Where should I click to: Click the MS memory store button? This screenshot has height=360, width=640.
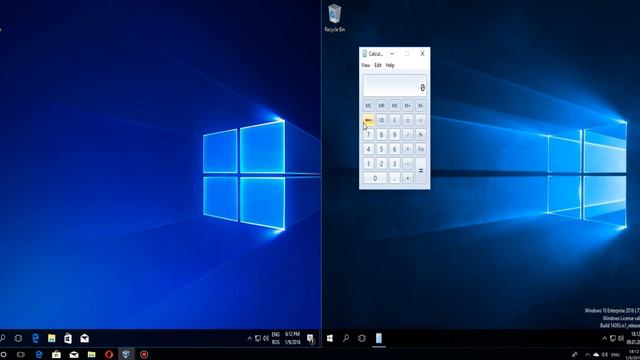click(394, 106)
